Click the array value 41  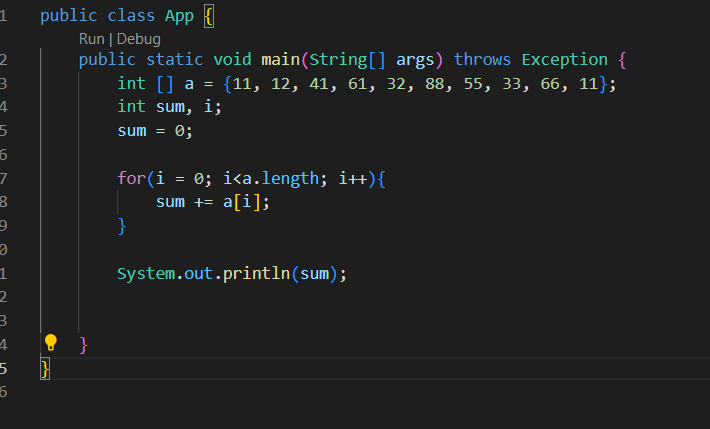(319, 84)
